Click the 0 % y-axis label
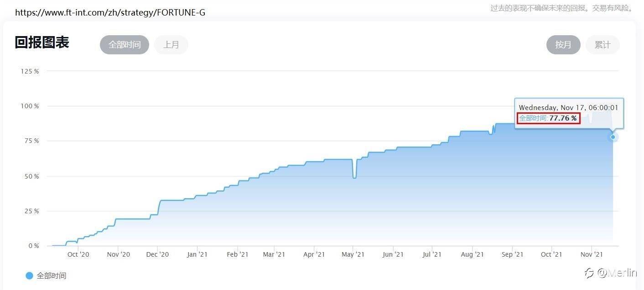 click(x=34, y=246)
